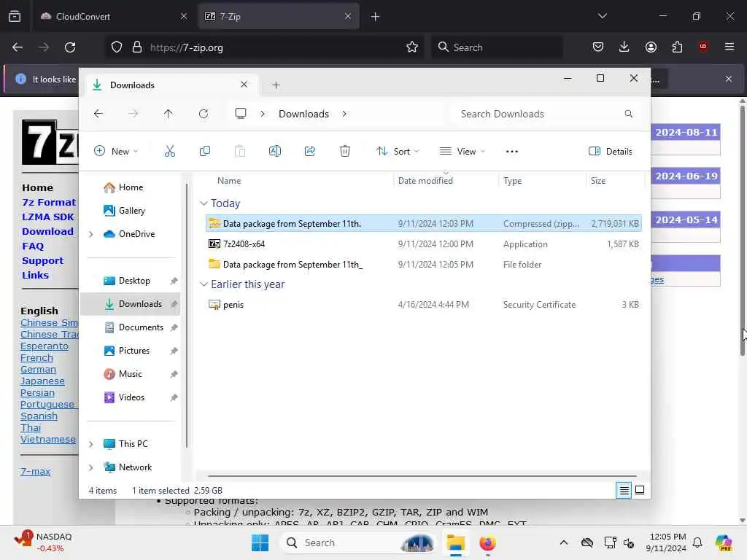Click the Firefox tracking protection shield icon

coord(116,47)
